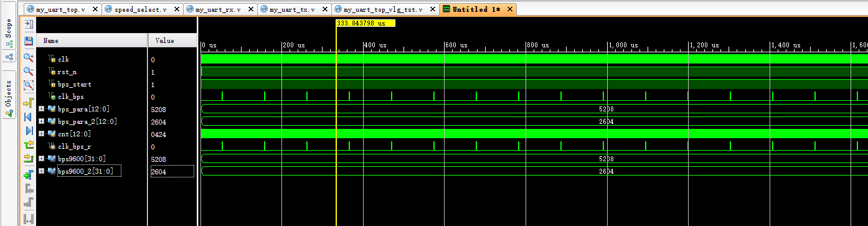Screen dimensions: 868x226
Task: Click the cnt value 0424
Action: (x=158, y=134)
